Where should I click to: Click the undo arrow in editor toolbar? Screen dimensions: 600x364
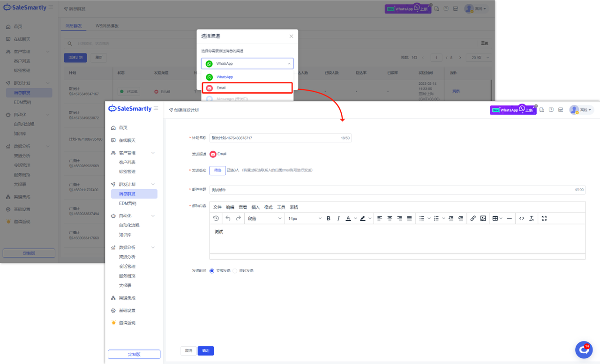228,218
